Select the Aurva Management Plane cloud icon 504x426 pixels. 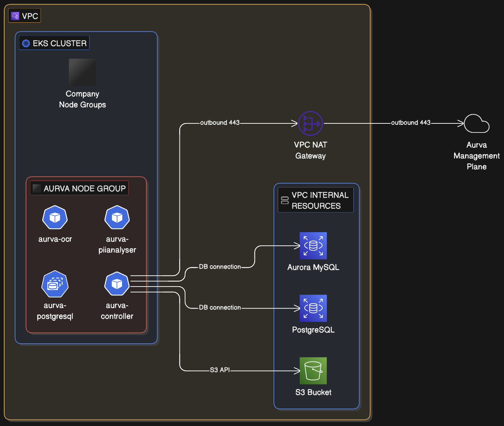click(476, 124)
